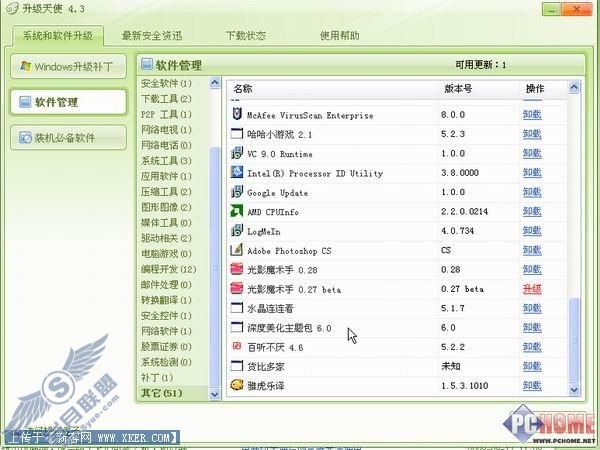Open the 最新安全资讯 tab
This screenshot has height=450, width=600.
(x=152, y=36)
